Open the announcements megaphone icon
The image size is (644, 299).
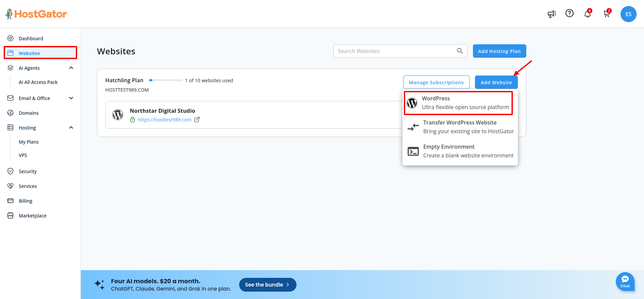552,14
